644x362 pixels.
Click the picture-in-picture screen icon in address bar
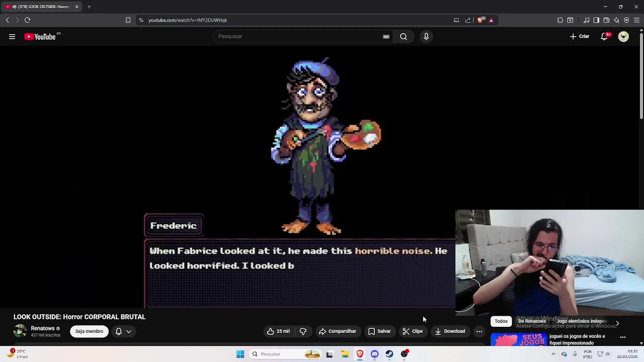456,20
